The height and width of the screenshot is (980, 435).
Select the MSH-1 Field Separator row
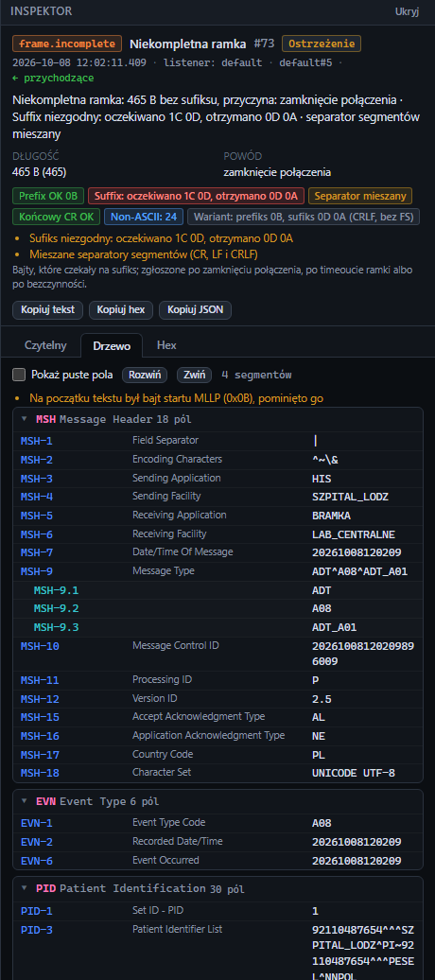[218, 441]
